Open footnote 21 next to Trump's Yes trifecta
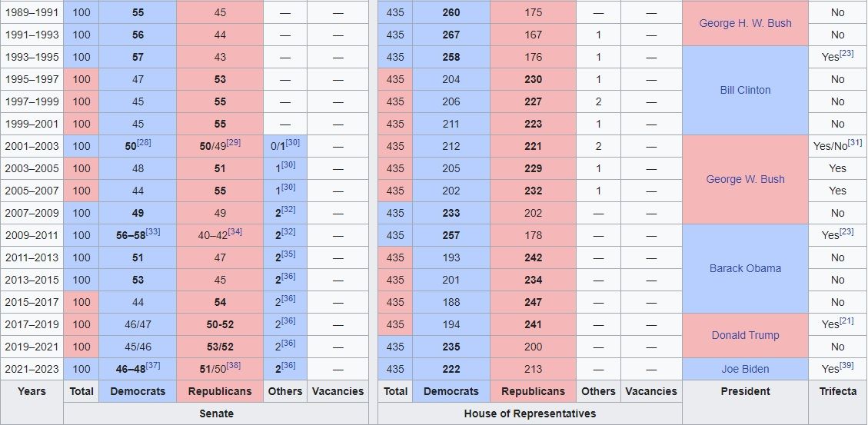 tap(846, 321)
